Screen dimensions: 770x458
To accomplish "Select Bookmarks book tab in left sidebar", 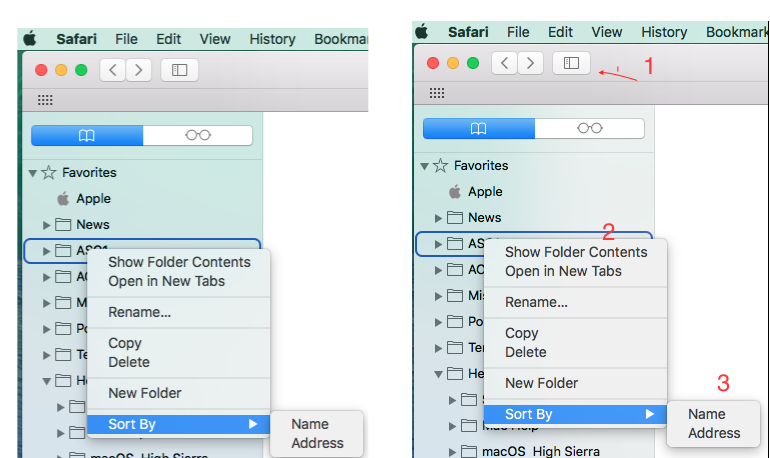I will pyautogui.click(x=87, y=135).
